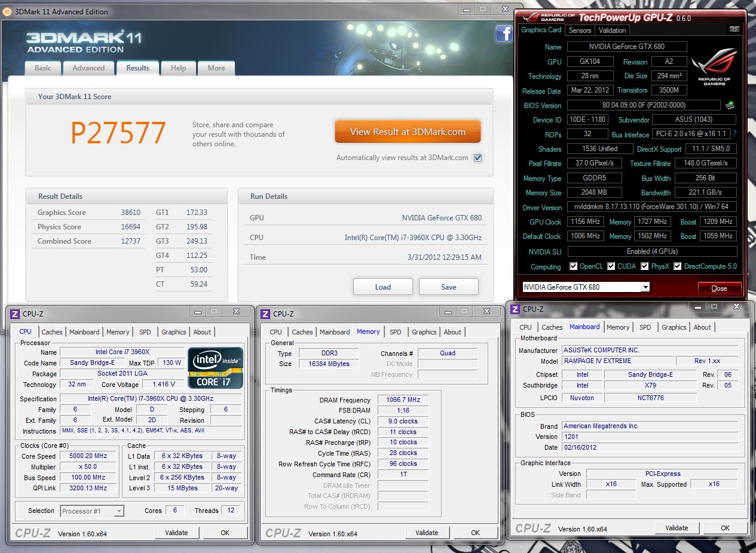Select the Results tab in 3DMark

[x=137, y=67]
